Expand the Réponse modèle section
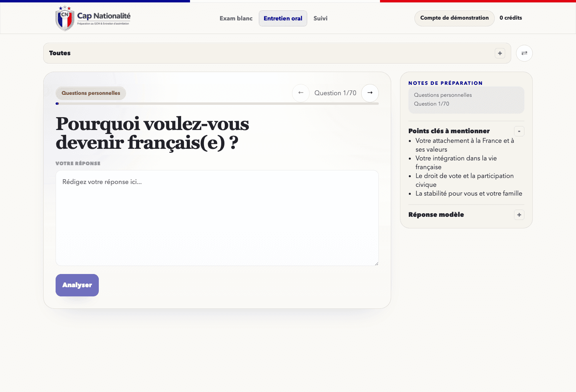Viewport: 576px width, 392px height. [519, 215]
